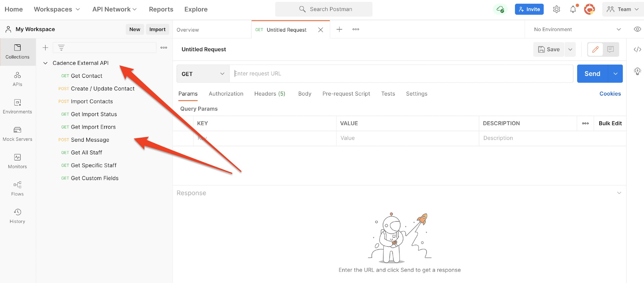
Task: Collapse the Cadence External API collection
Action: click(45, 63)
